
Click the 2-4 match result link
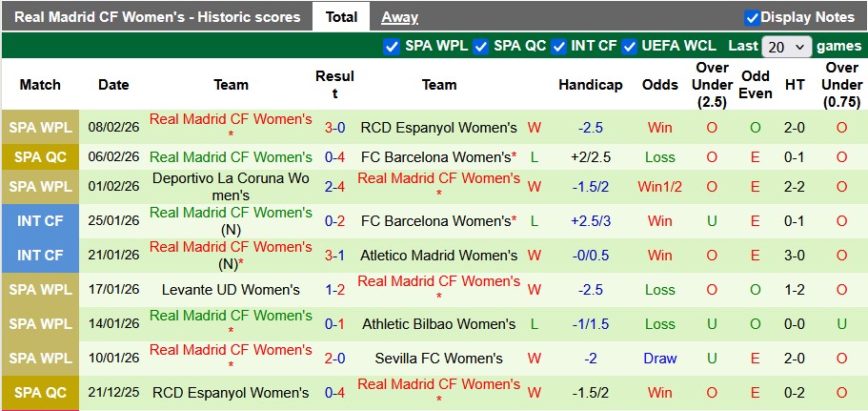[x=334, y=187]
